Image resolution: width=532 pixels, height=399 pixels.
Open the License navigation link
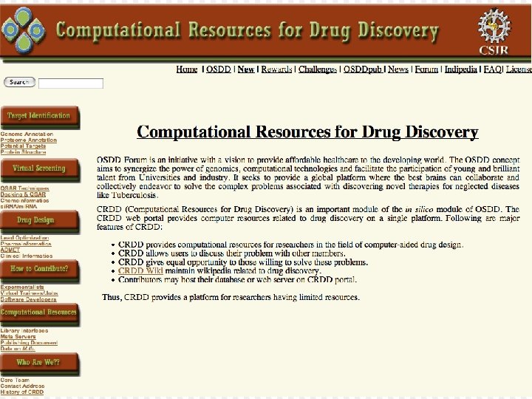519,69
